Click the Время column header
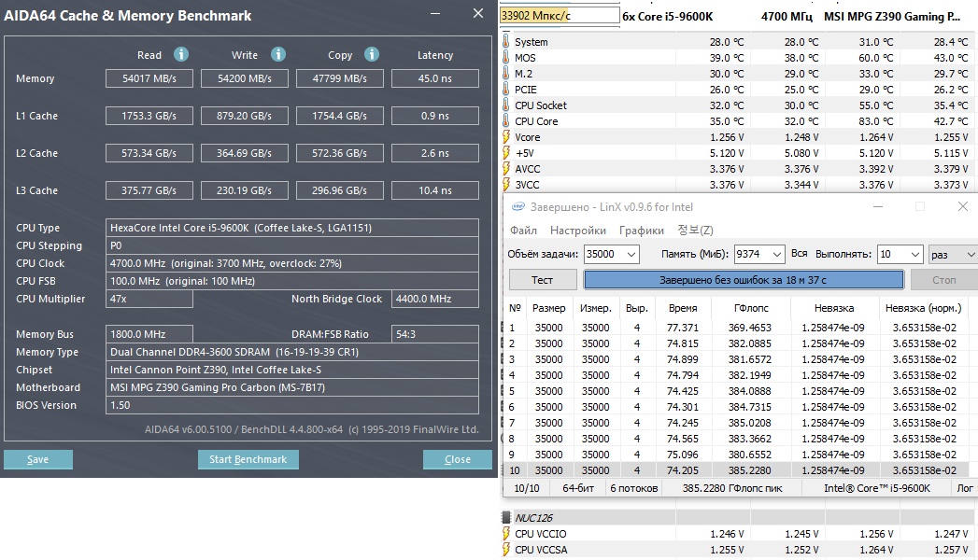Screen dimensions: 978x560 [683, 308]
